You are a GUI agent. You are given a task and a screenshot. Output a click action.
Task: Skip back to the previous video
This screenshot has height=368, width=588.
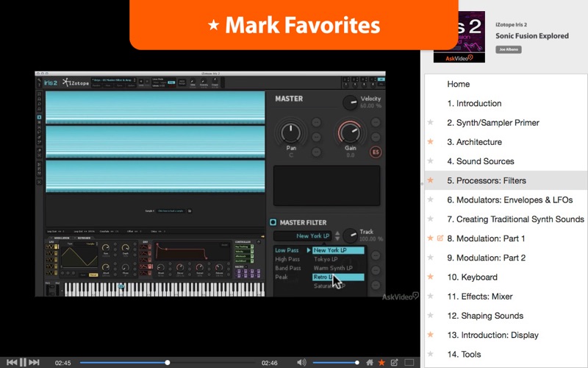point(12,362)
